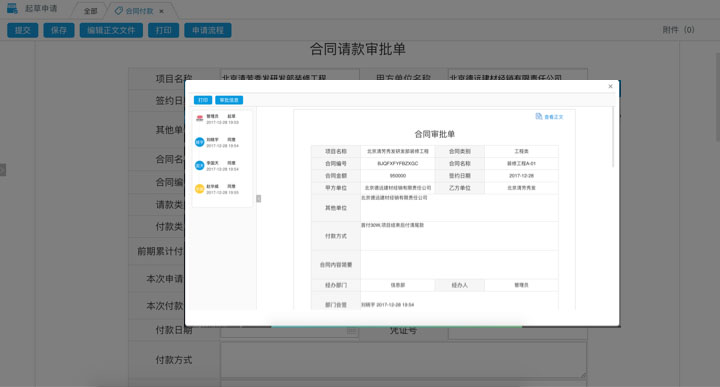
Task: Switch to the 全部 tab
Action: pyautogui.click(x=90, y=11)
